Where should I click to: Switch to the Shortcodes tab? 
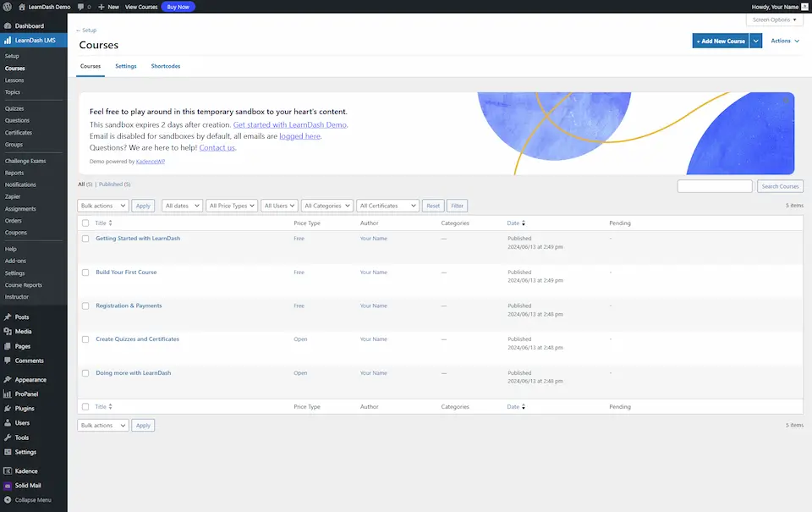(166, 66)
